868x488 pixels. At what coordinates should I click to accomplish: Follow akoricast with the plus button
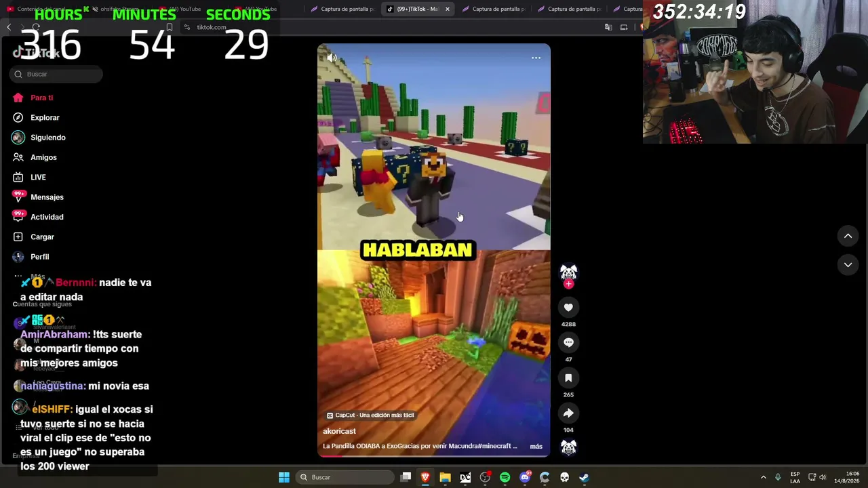pos(568,284)
